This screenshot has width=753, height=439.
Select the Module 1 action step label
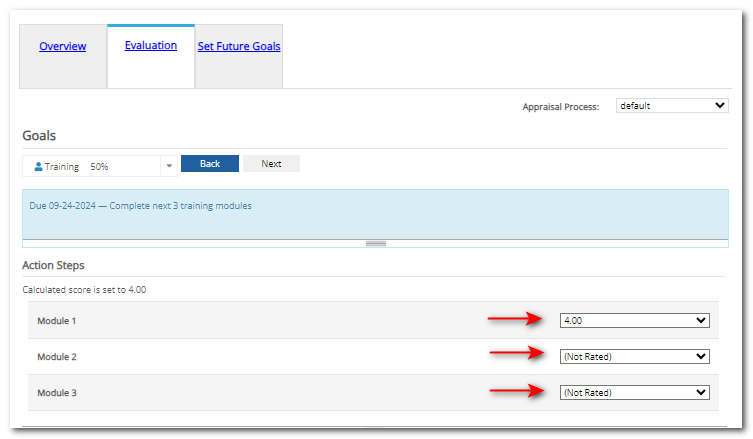(57, 321)
